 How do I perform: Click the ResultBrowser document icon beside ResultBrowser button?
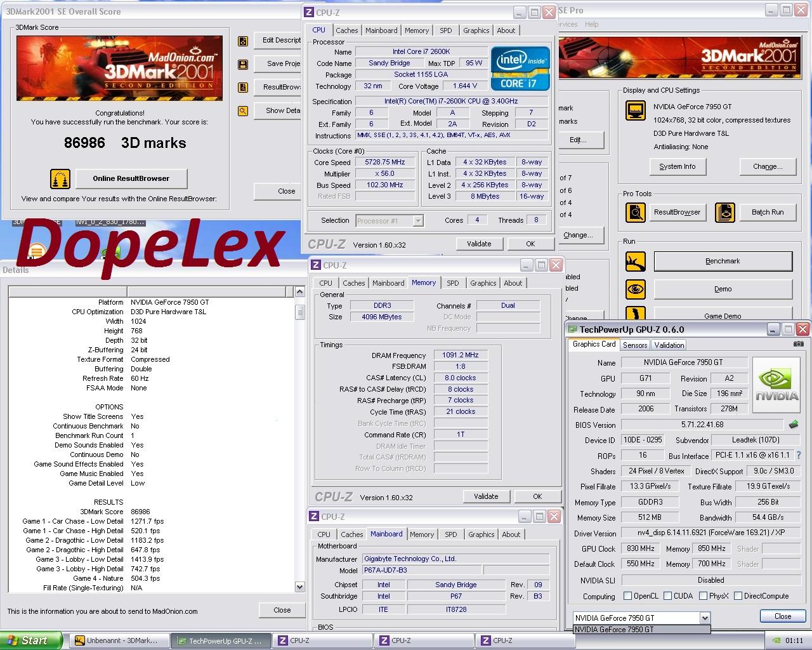[x=243, y=88]
